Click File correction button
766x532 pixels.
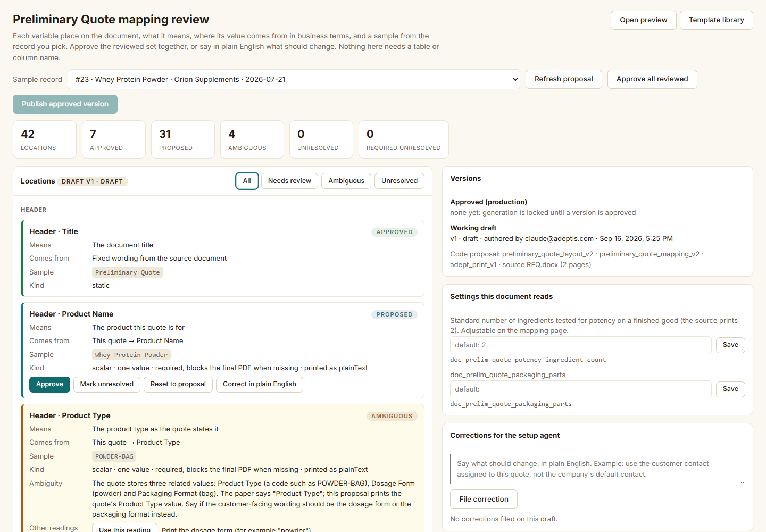click(484, 499)
